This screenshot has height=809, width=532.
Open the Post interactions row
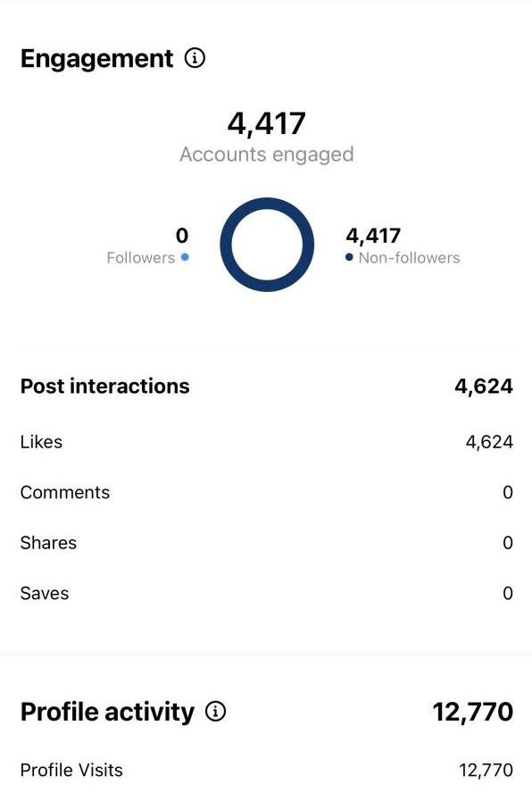(x=266, y=387)
